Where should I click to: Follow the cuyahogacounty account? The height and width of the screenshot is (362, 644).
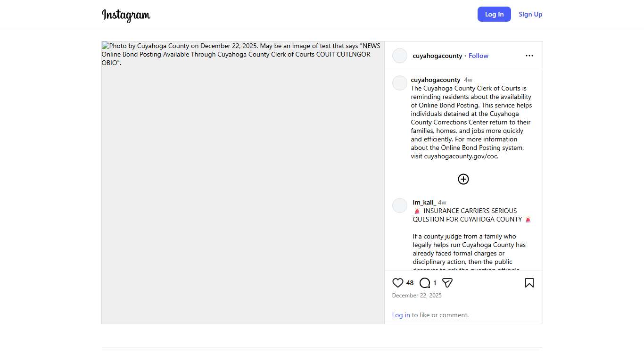point(479,56)
